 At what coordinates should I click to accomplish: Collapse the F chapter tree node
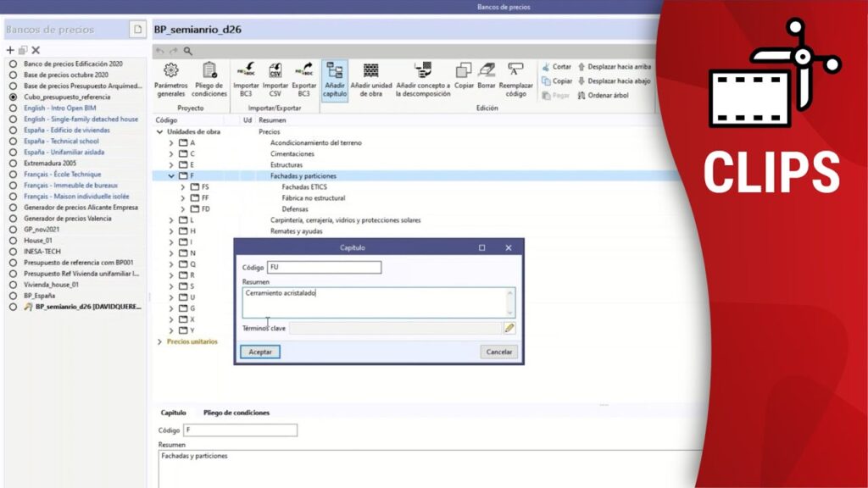tap(171, 176)
